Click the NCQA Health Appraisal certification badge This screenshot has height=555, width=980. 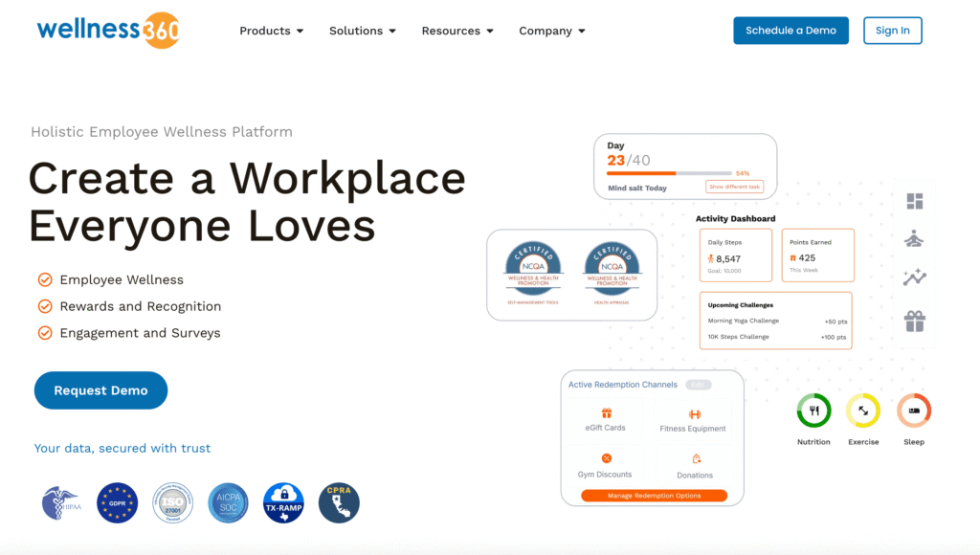pyautogui.click(x=612, y=273)
